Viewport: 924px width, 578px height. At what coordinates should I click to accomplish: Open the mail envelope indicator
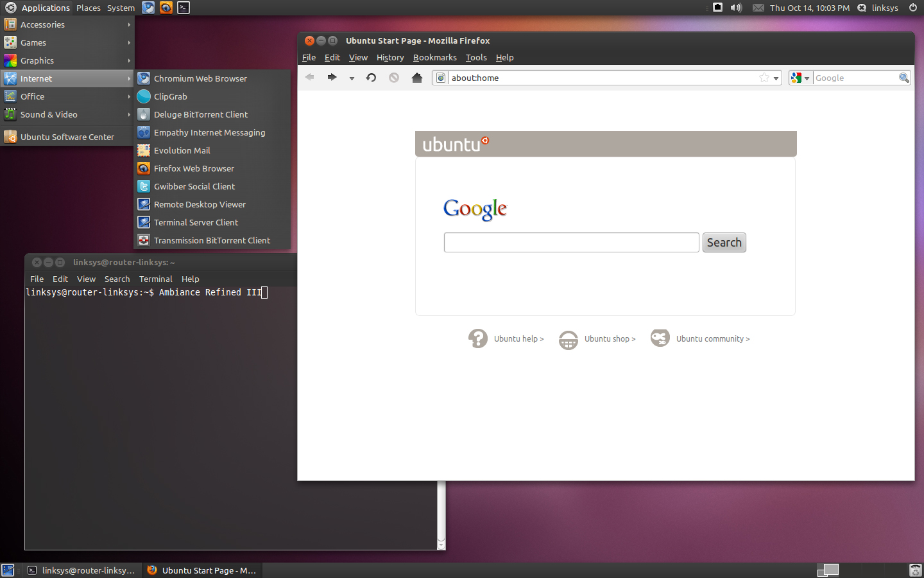(758, 8)
